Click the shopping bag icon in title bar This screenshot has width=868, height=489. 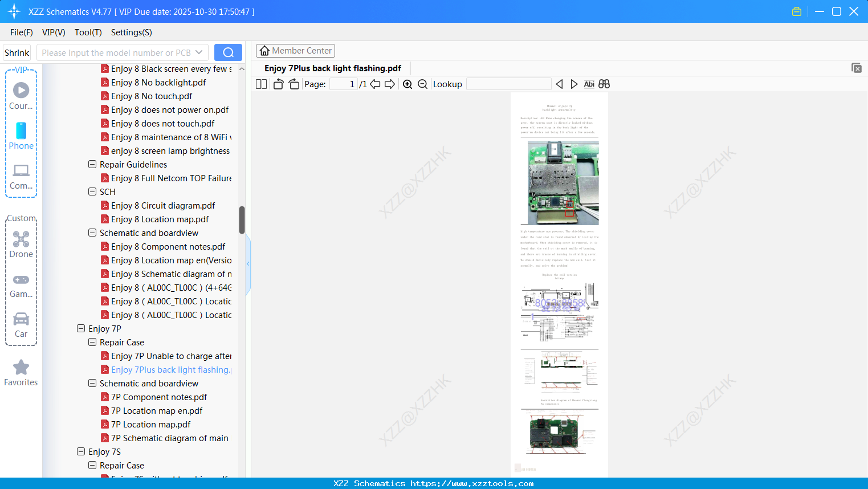tap(797, 11)
